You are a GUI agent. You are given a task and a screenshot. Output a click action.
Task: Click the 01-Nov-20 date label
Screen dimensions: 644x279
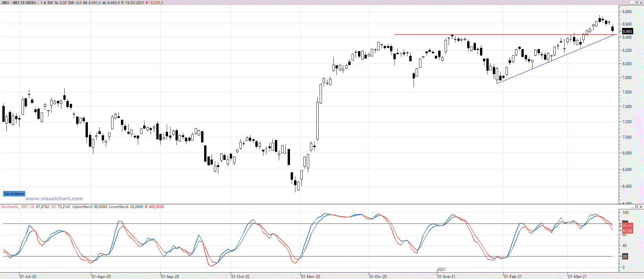click(x=311, y=276)
